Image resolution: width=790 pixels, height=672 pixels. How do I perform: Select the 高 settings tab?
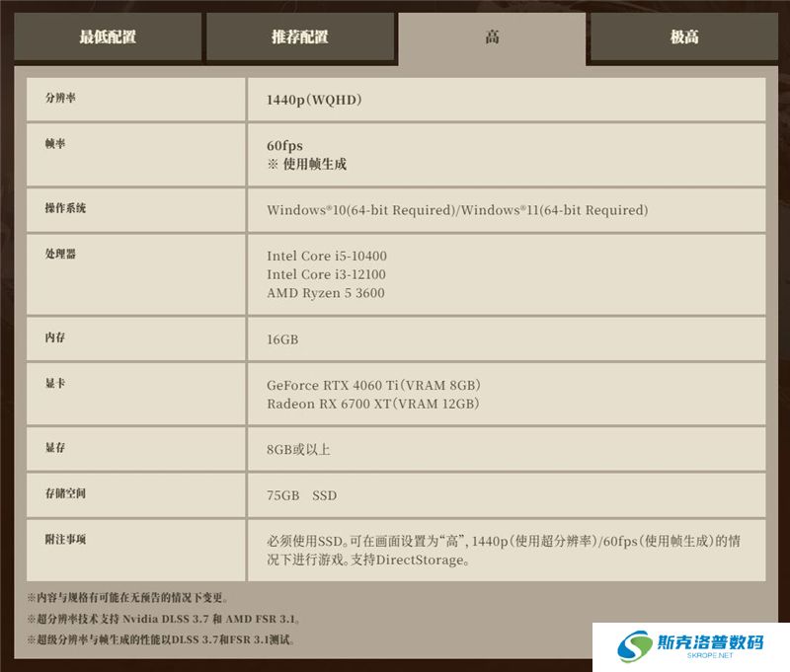click(492, 38)
